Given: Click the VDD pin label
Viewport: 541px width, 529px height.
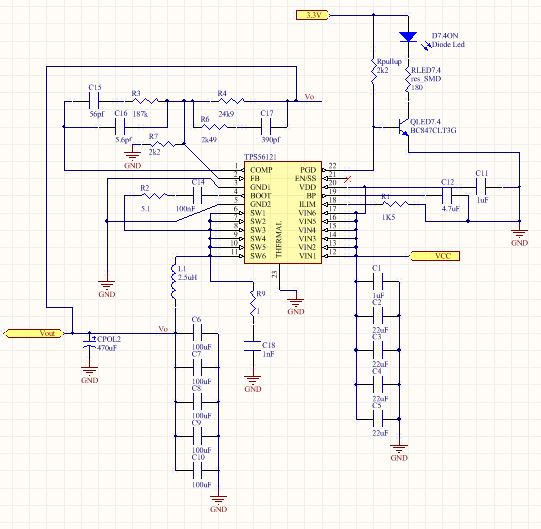Looking at the screenshot, I should [x=308, y=187].
